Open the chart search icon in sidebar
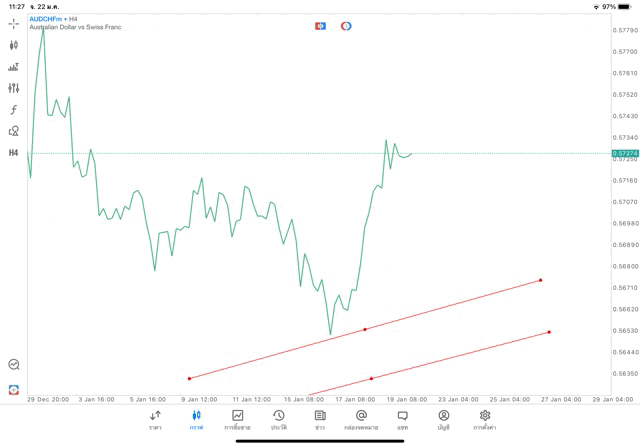 click(14, 365)
